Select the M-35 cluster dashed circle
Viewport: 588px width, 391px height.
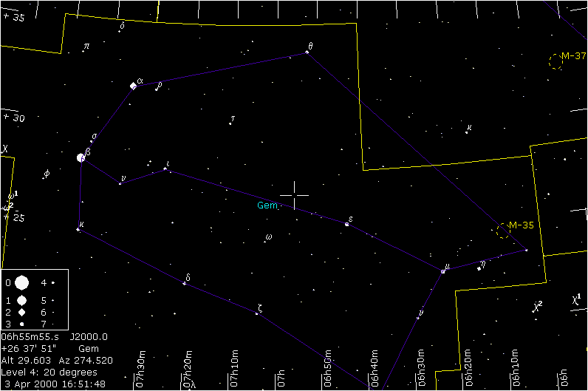coord(504,231)
